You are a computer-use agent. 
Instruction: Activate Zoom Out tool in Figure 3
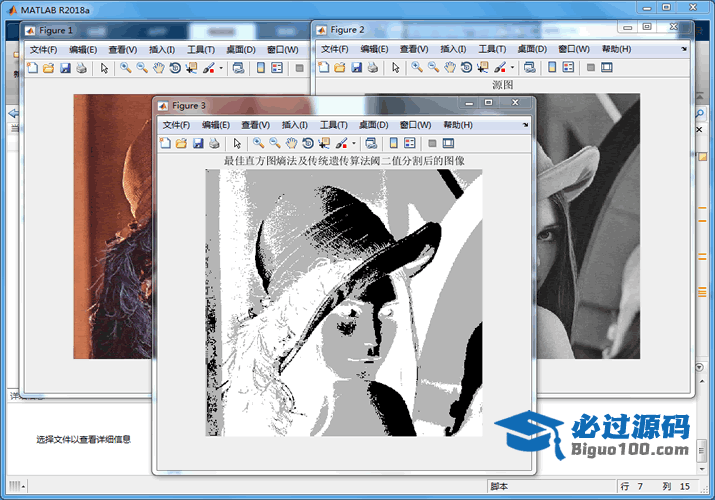(x=275, y=143)
